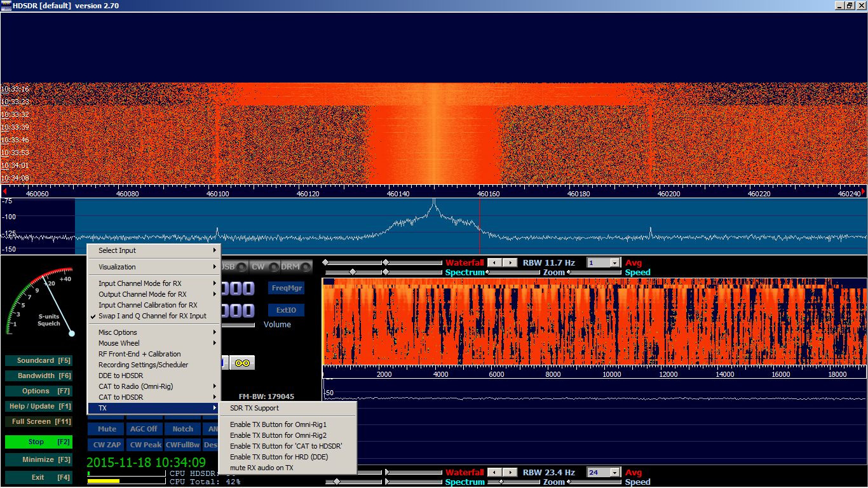The height and width of the screenshot is (488, 868).
Task: Switch to DRM mode
Action: click(x=296, y=267)
